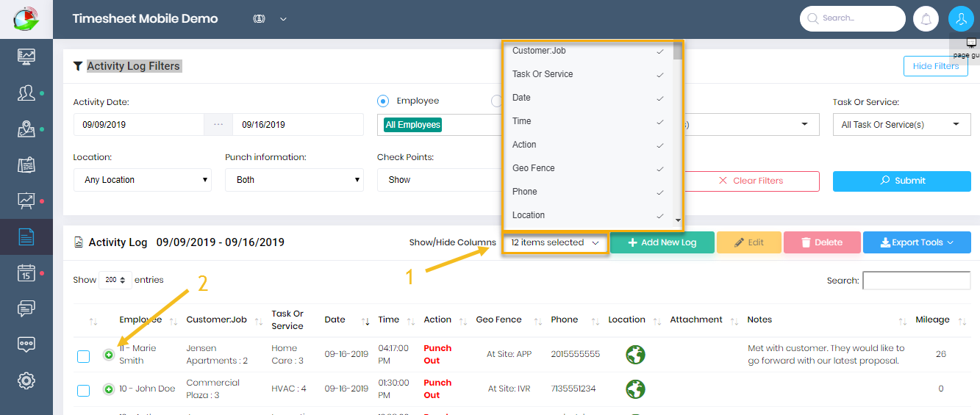
Task: Click the Submit button
Action: tap(901, 181)
